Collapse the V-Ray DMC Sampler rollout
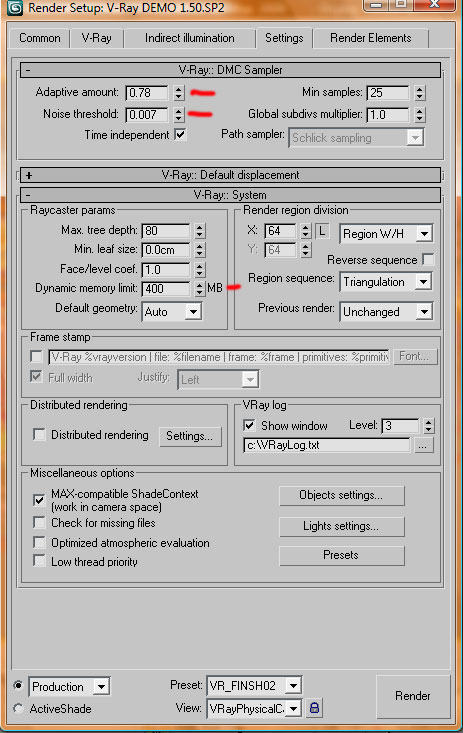The height and width of the screenshot is (733, 463). (231, 70)
